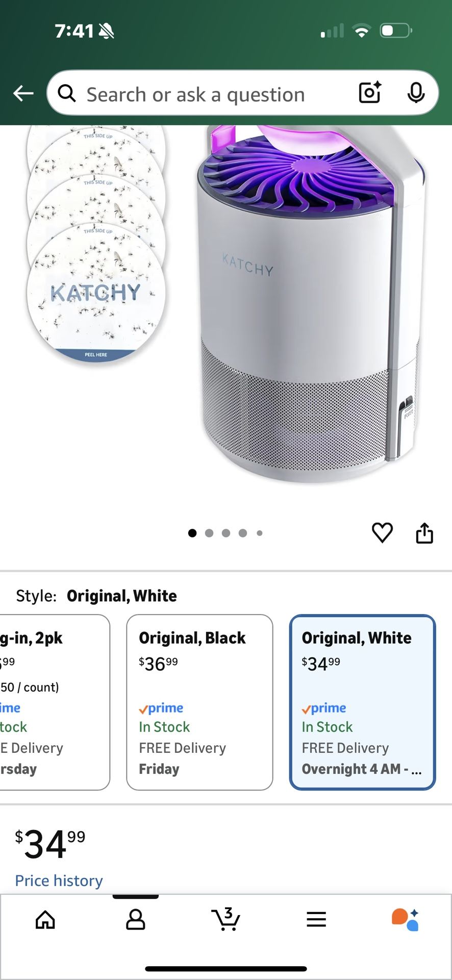Jump to the last product image dot

click(x=260, y=533)
